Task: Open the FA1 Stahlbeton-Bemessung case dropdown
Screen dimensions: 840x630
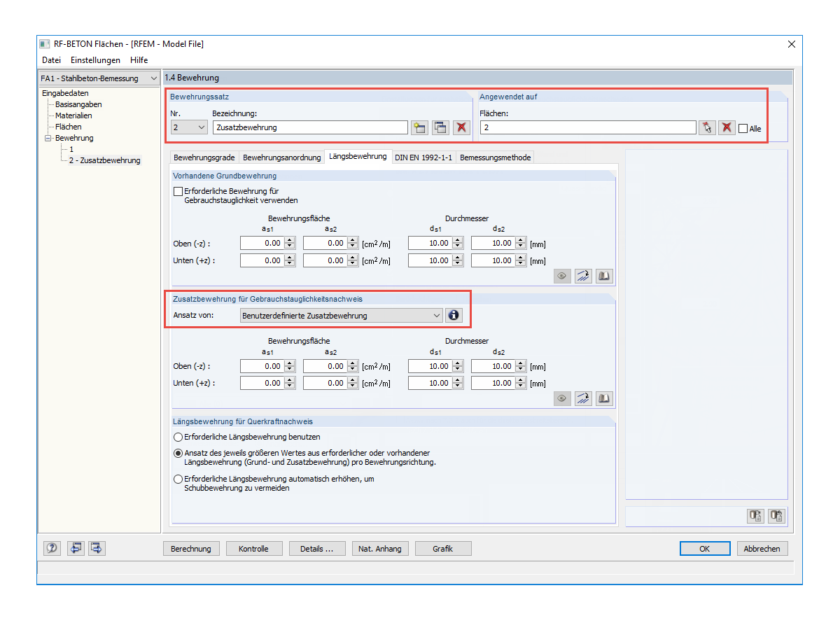Action: point(99,78)
